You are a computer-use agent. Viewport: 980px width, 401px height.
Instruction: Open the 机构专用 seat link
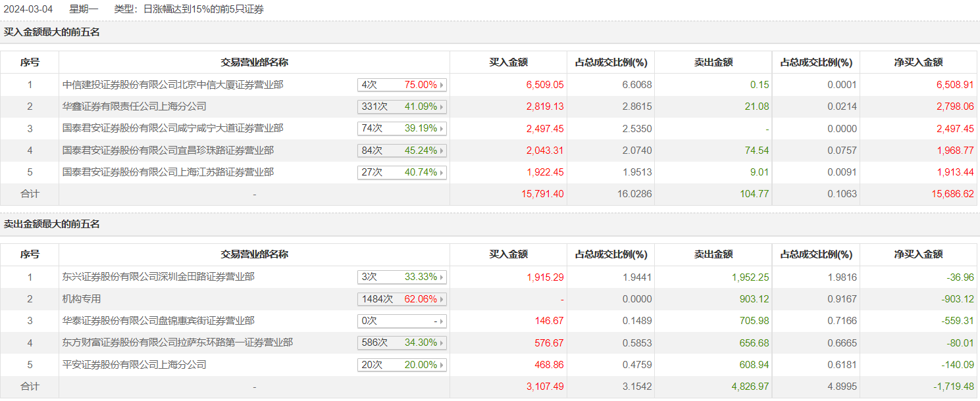coord(82,299)
